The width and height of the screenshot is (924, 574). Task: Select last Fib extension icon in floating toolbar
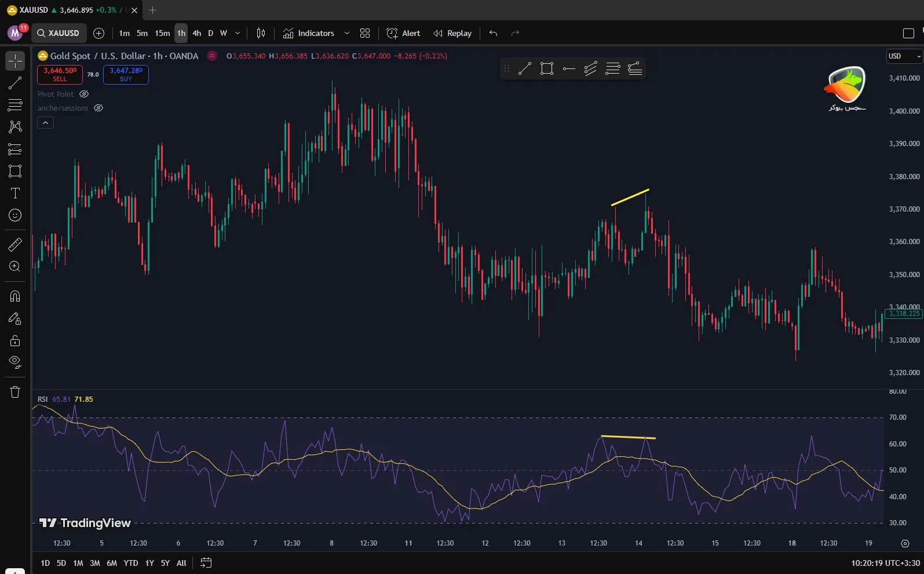pos(635,69)
